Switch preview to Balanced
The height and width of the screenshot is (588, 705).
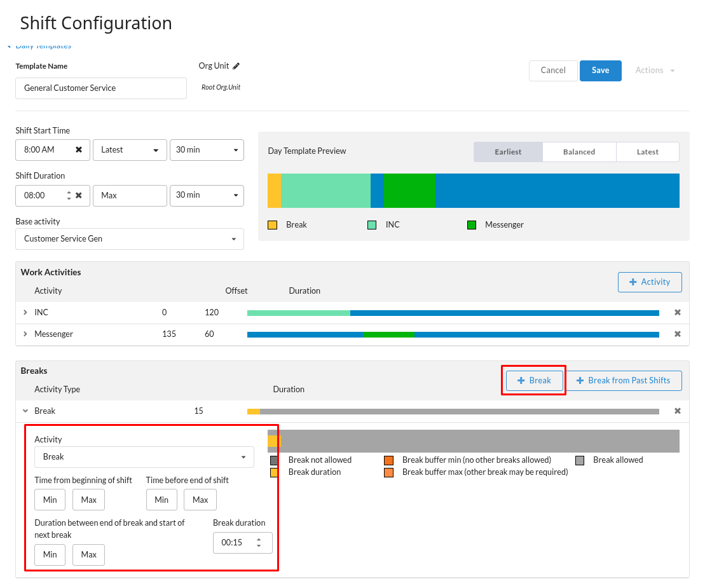(578, 152)
